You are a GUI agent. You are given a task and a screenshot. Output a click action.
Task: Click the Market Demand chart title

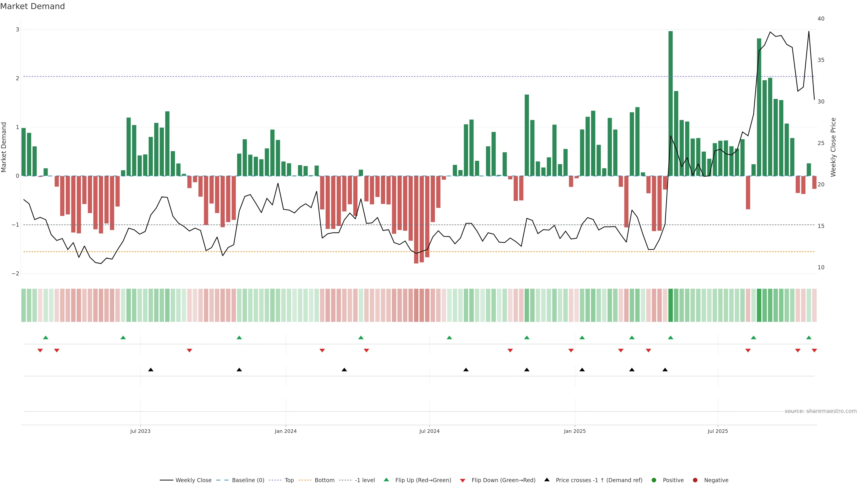[x=32, y=6]
